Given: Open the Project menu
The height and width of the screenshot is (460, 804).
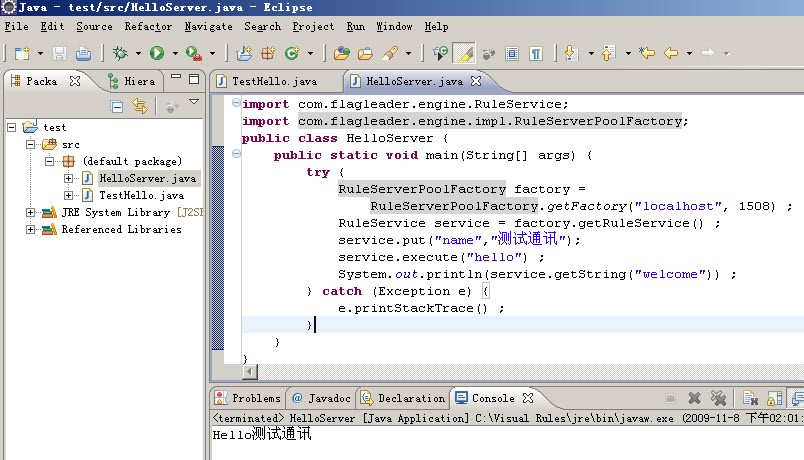Looking at the screenshot, I should (313, 27).
